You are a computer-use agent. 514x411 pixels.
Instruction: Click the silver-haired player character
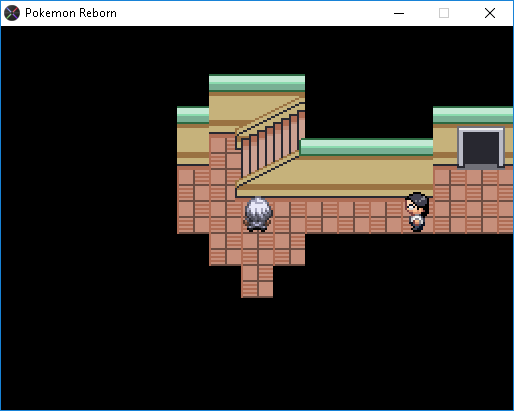pos(258,214)
